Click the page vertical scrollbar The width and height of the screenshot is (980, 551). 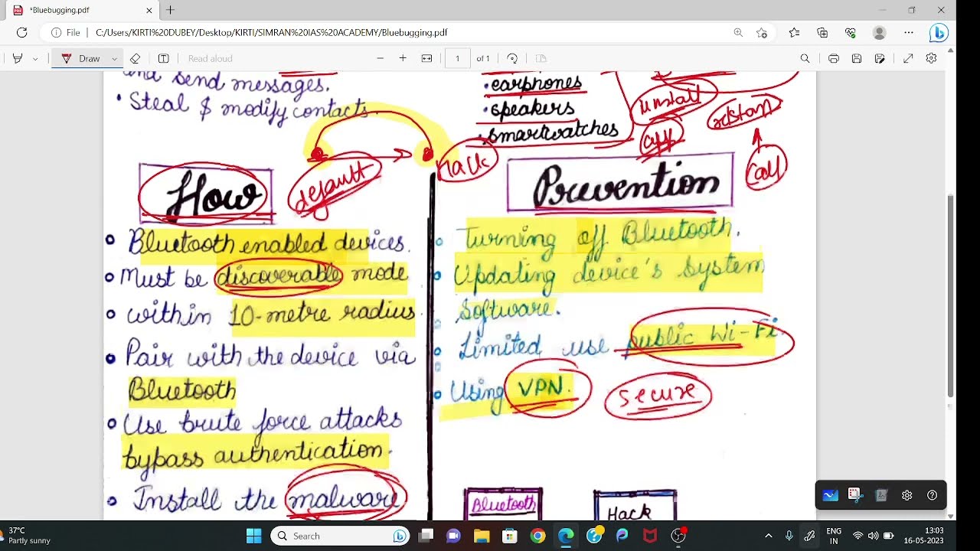(x=950, y=295)
